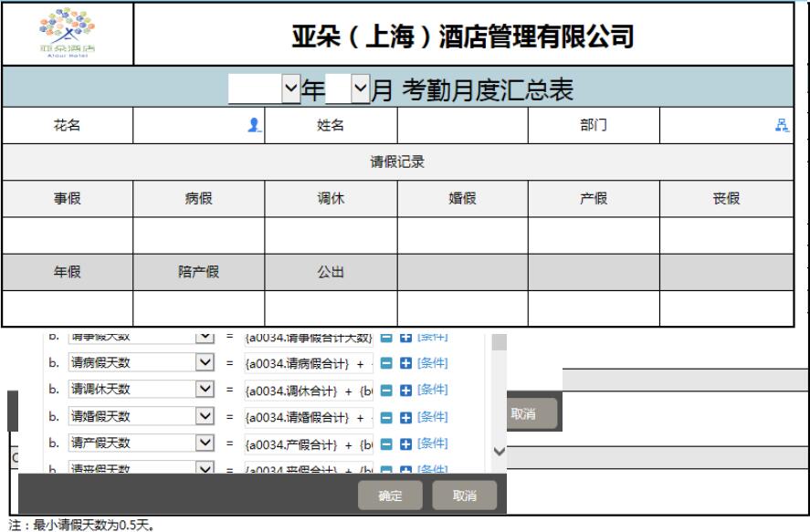Click the empty cell below 陪产假
This screenshot has width=810, height=532.
tap(198, 308)
